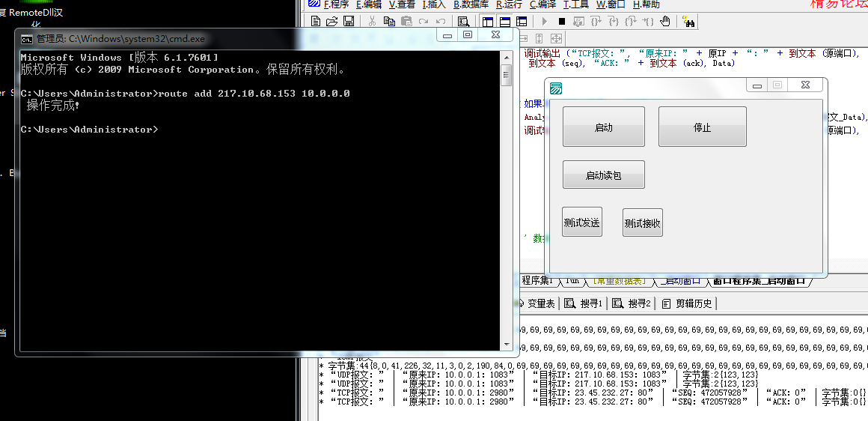The width and height of the screenshot is (868, 421).
Task: Click the vertical align arrows icon
Action: (540, 38)
